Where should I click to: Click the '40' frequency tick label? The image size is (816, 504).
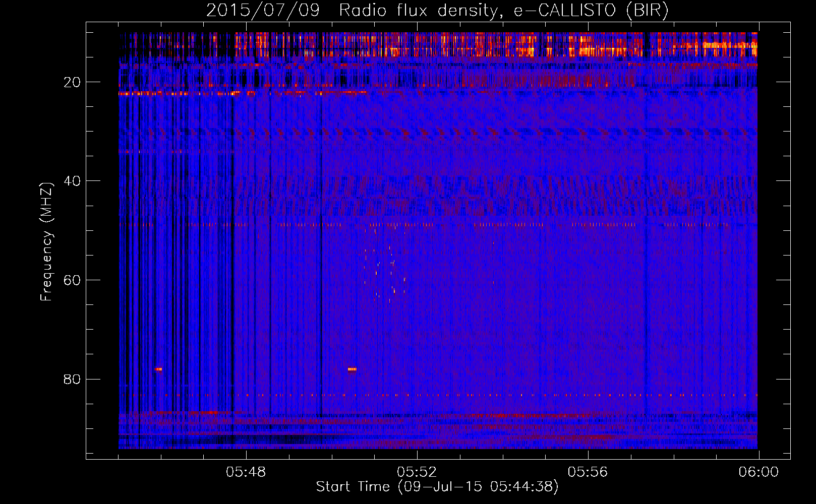coord(72,181)
